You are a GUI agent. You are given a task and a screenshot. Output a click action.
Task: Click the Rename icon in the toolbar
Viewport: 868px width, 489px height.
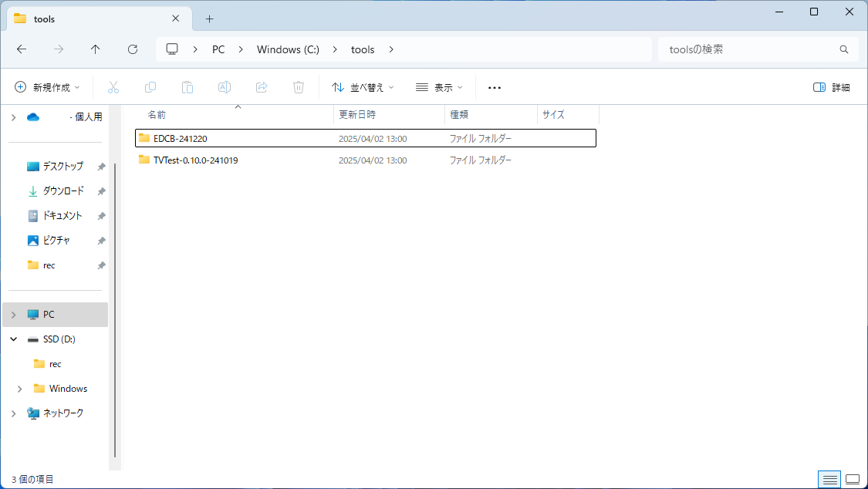tap(225, 87)
